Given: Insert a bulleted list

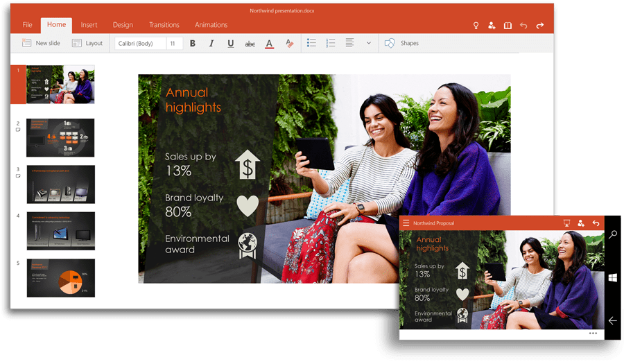Looking at the screenshot, I should coord(312,43).
